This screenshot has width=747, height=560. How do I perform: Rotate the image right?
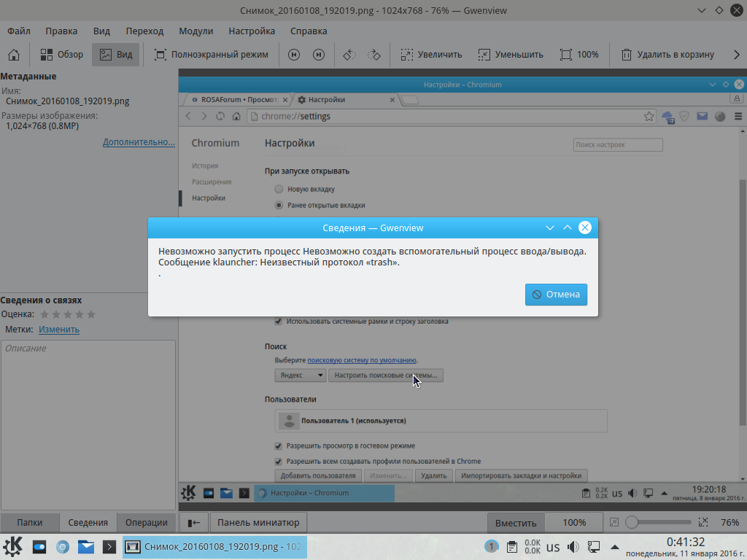[x=374, y=55]
